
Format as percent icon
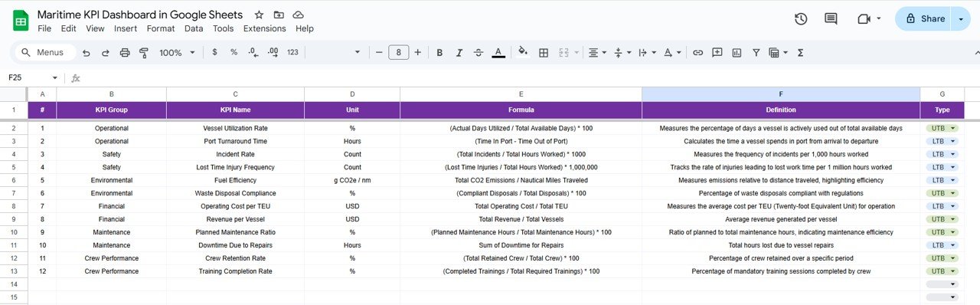click(234, 52)
